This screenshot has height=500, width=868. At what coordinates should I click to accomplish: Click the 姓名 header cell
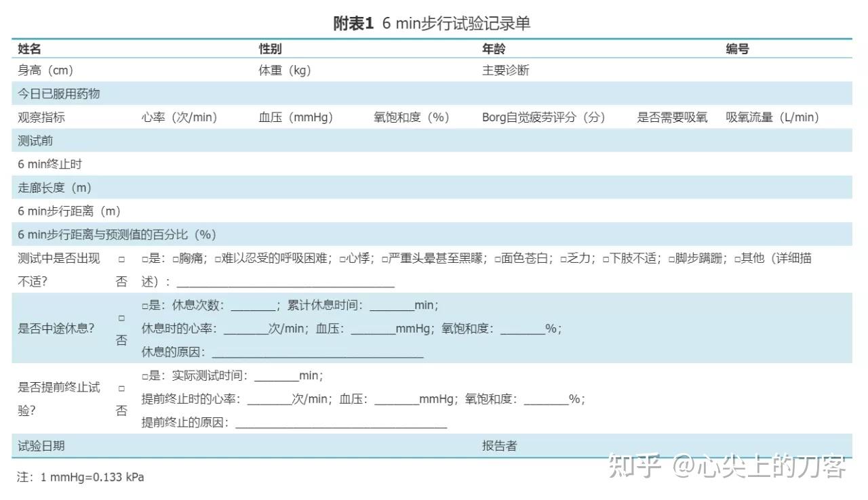[29, 49]
